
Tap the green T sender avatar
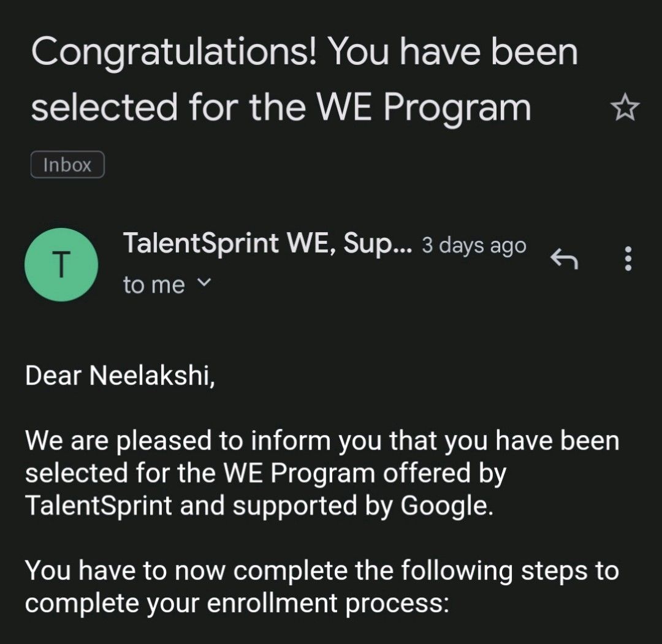coord(61,265)
